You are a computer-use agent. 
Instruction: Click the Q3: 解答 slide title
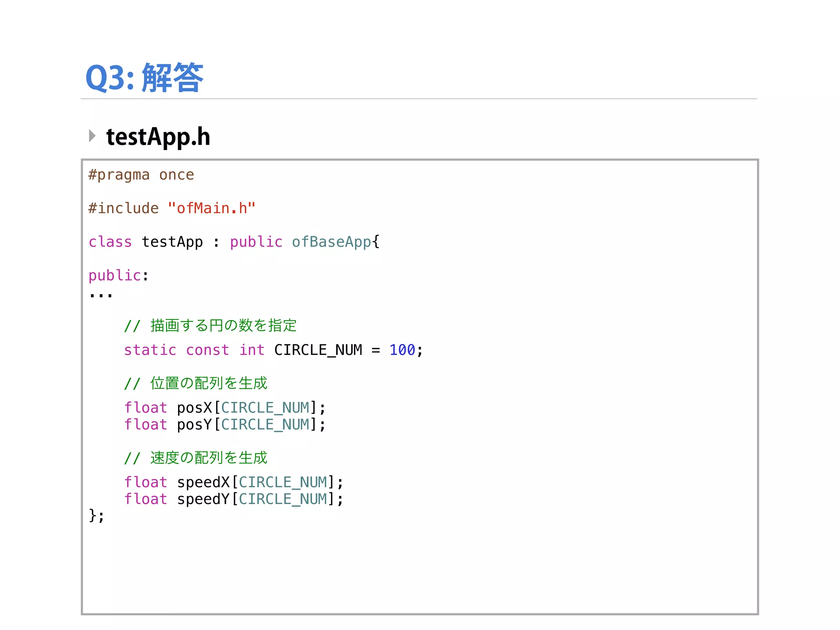(144, 78)
